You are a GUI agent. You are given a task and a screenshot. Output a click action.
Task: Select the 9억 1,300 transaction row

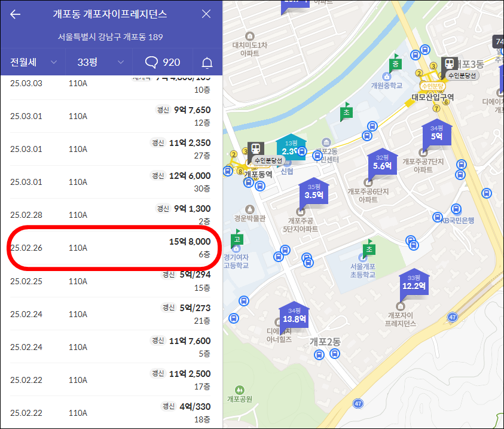tap(110, 214)
